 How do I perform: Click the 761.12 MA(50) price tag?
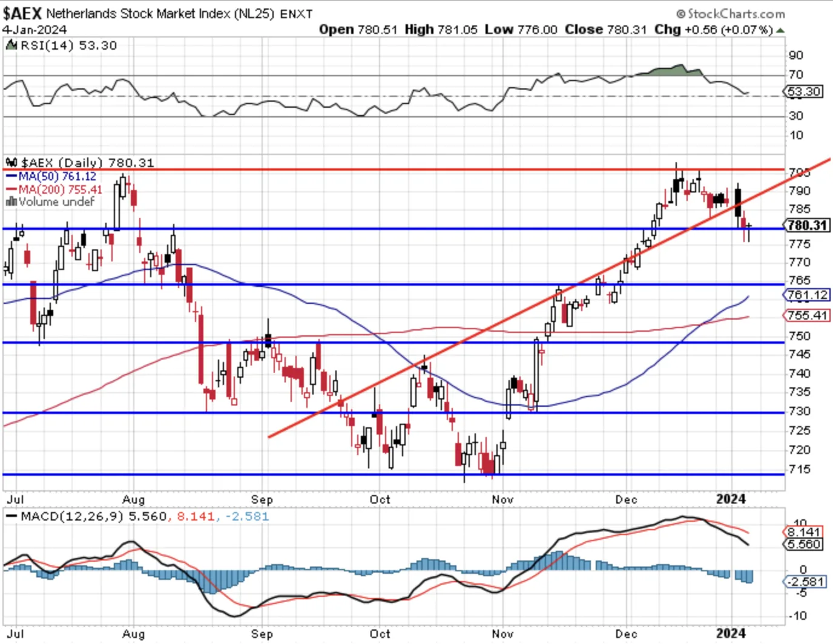(807, 295)
